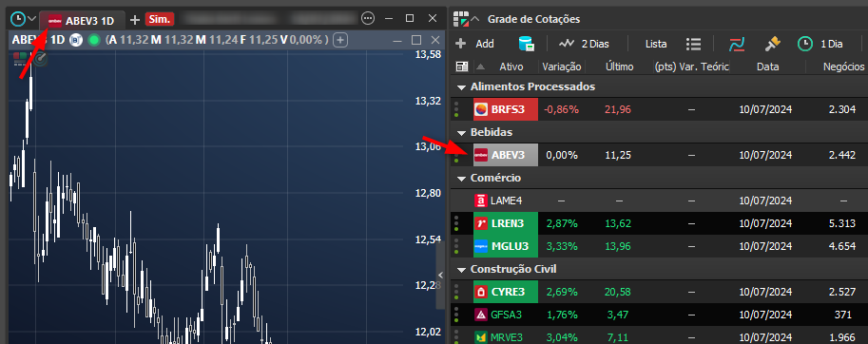Click the 12,80 price scale label

tap(428, 193)
